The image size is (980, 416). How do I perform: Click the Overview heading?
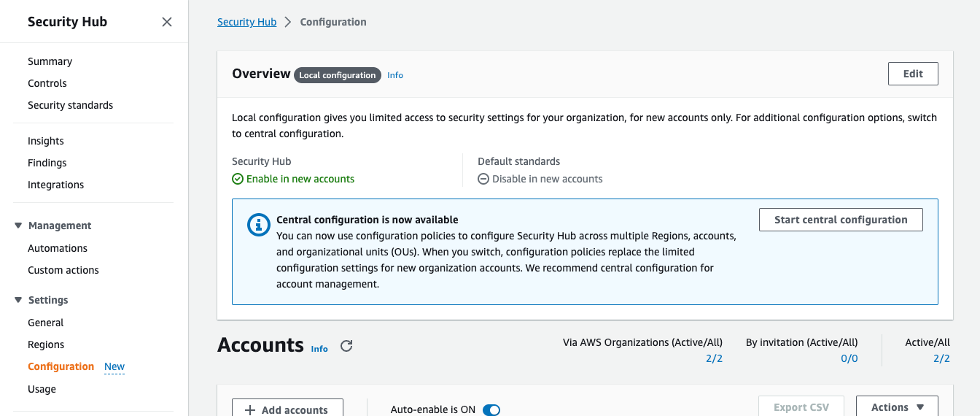click(x=261, y=74)
